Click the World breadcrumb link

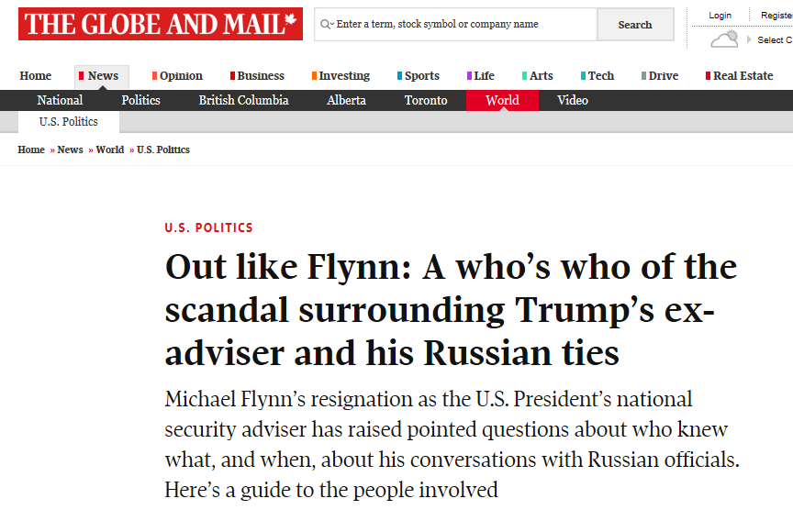click(x=110, y=150)
